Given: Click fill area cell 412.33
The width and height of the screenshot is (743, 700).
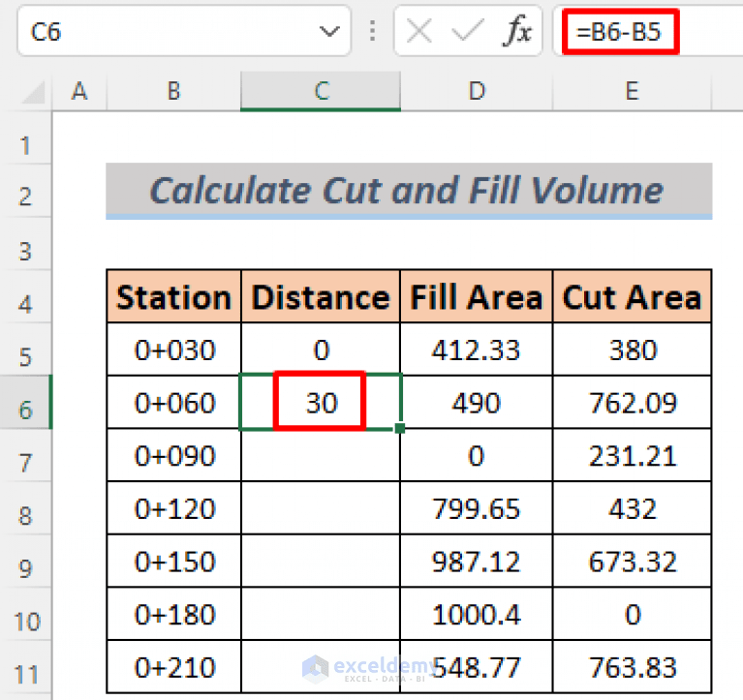Looking at the screenshot, I should pyautogui.click(x=477, y=350).
